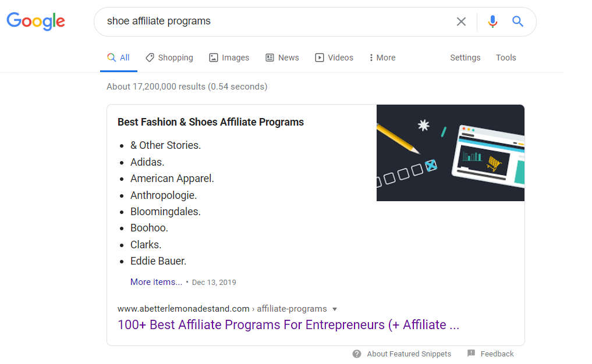Viewport: 592px width, 364px height.
Task: Click the blue magnifier search icon
Action: pos(517,22)
